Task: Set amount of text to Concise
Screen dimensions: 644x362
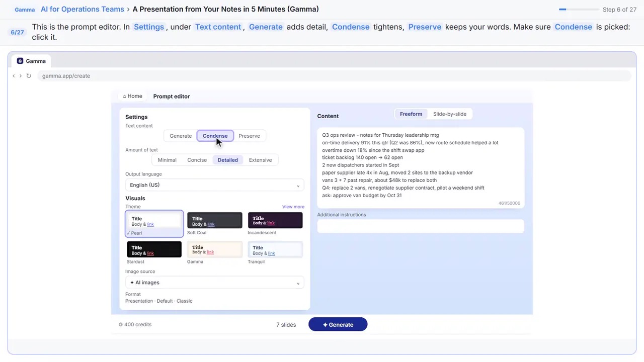Action: (197, 160)
